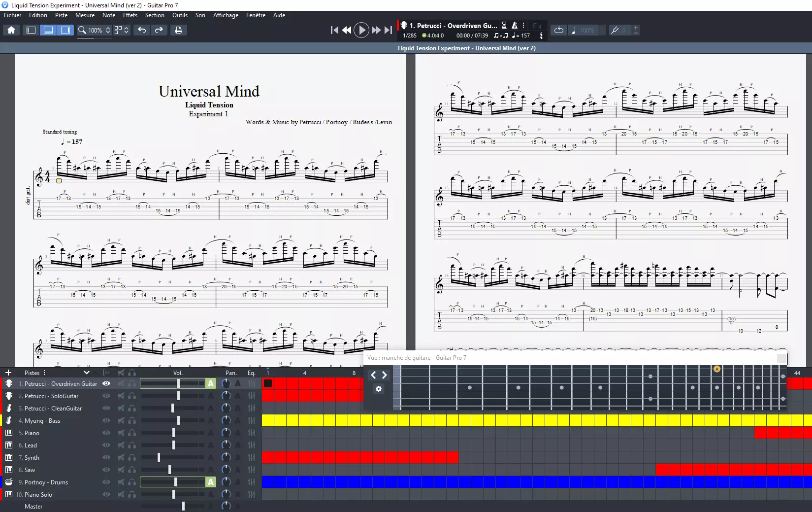Print the score
This screenshot has height=512, width=812.
178,30
